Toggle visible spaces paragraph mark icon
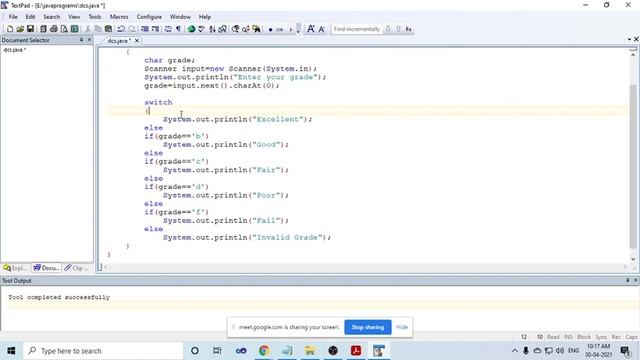This screenshot has width=640, height=360. click(x=178, y=29)
